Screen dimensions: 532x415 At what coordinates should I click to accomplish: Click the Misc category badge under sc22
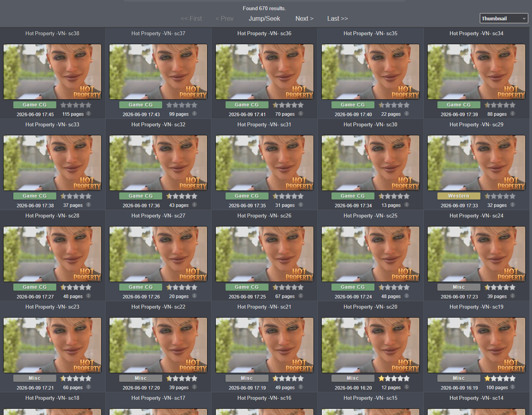141,378
